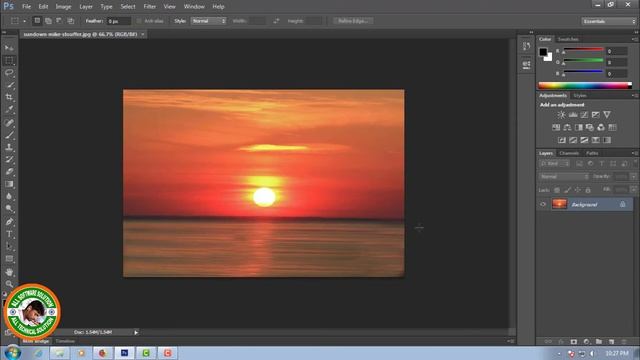Open the Style dropdown set to Normal
640x360 pixels.
point(209,21)
